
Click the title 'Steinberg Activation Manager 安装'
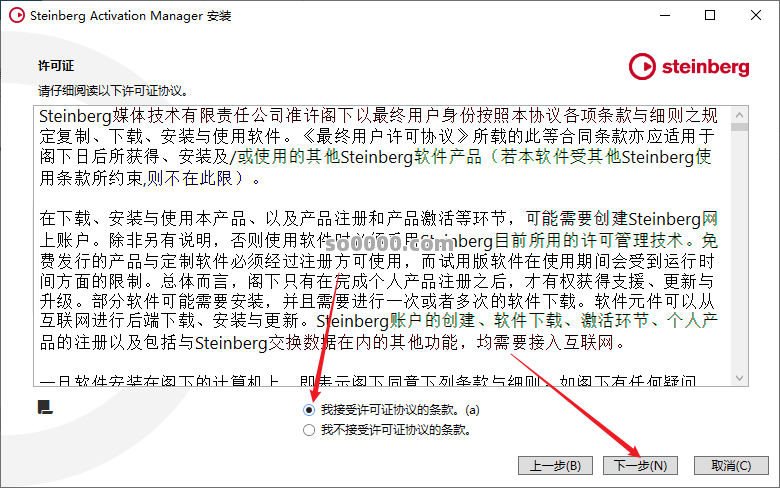point(130,16)
